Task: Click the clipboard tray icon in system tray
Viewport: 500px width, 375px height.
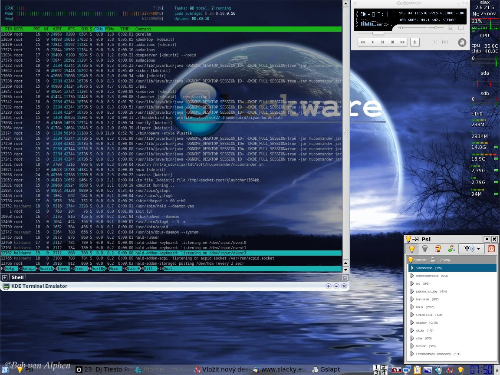Action: pos(418,370)
